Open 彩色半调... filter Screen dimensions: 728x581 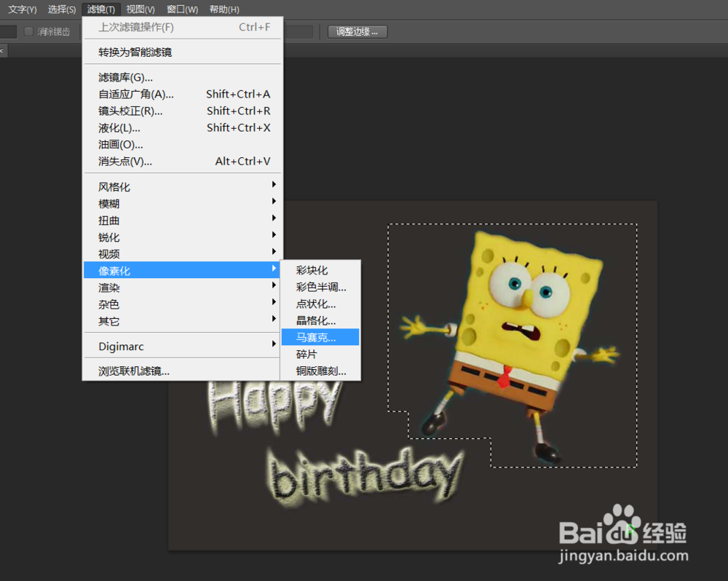pos(320,287)
